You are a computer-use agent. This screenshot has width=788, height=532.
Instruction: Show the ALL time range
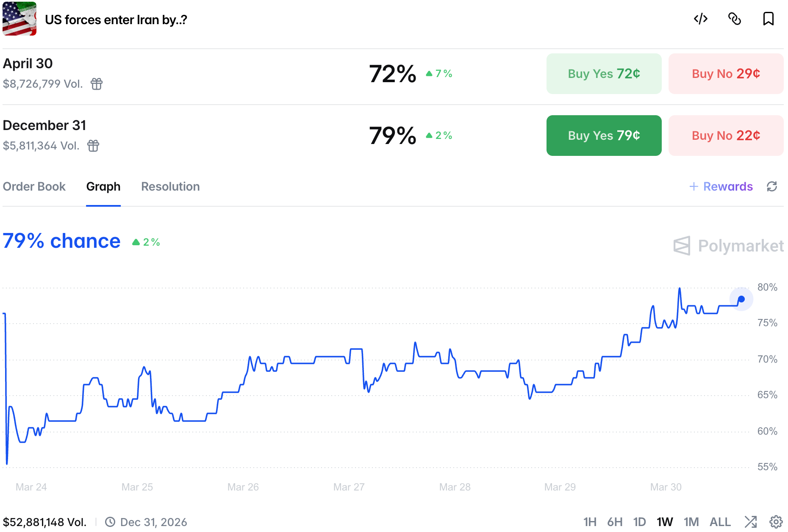[x=720, y=522]
